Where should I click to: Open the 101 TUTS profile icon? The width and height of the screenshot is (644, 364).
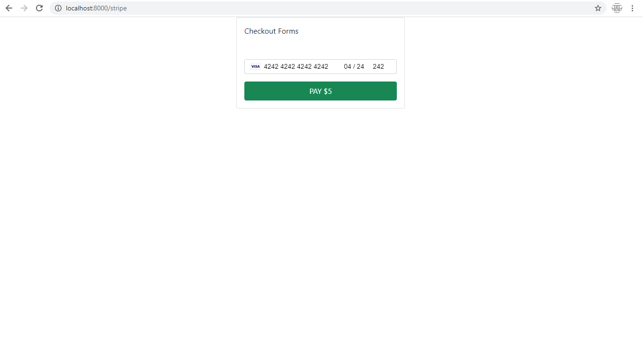[617, 8]
